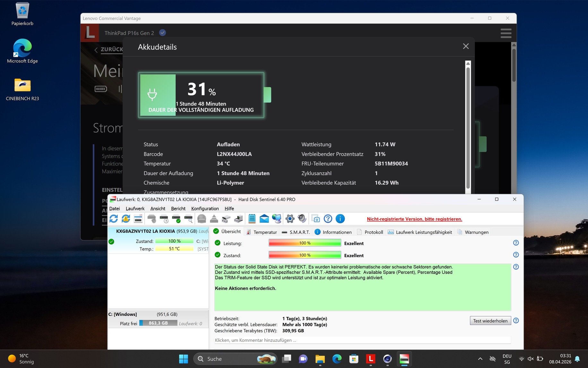Click the disk with magnifier toolbar icon
The image size is (588, 368).
[188, 219]
